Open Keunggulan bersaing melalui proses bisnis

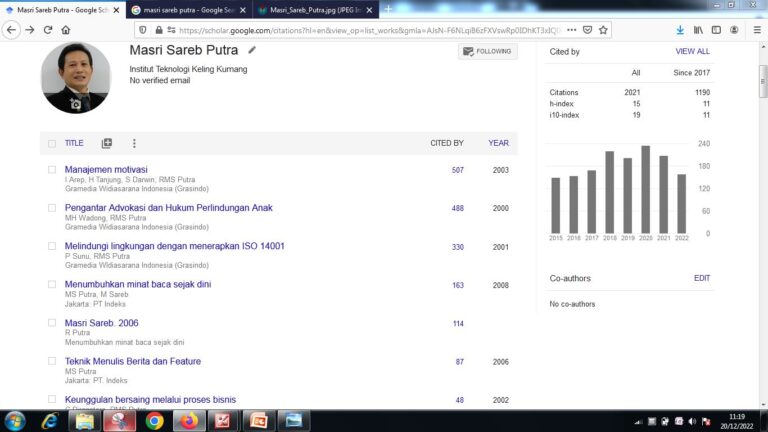(150, 399)
